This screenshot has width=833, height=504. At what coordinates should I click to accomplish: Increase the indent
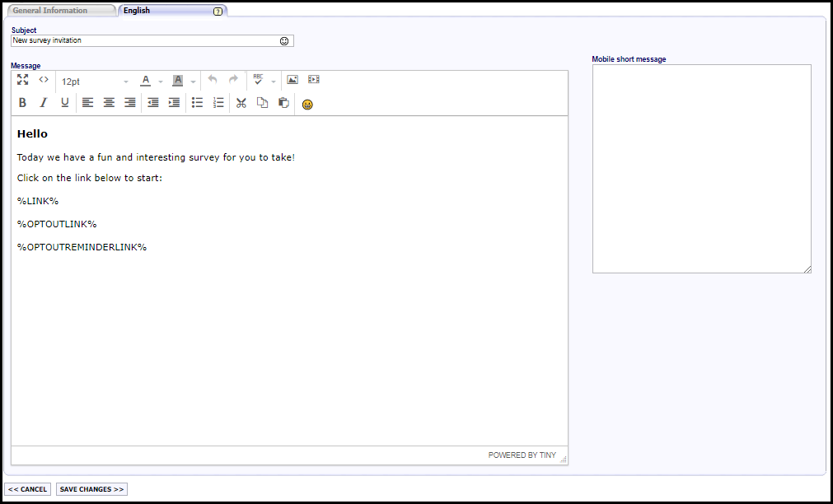(x=174, y=102)
